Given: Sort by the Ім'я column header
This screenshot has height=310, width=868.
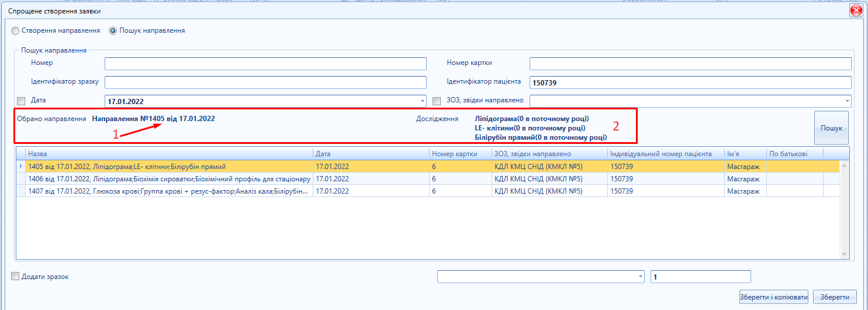Looking at the screenshot, I should pos(745,153).
